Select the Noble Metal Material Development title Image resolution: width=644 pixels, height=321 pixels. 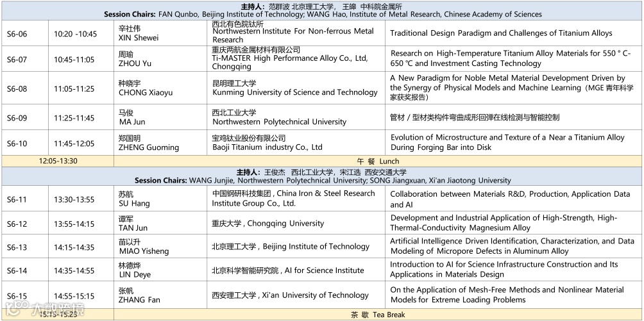(x=512, y=87)
